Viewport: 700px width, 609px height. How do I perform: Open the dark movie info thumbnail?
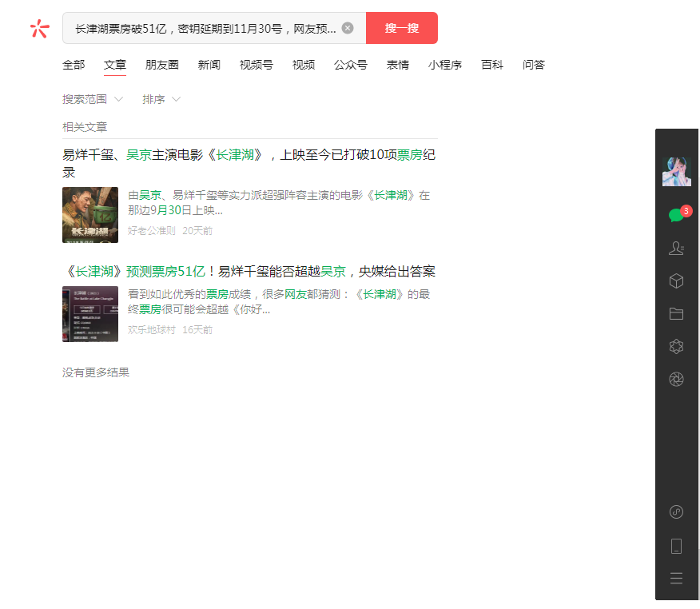pos(90,314)
